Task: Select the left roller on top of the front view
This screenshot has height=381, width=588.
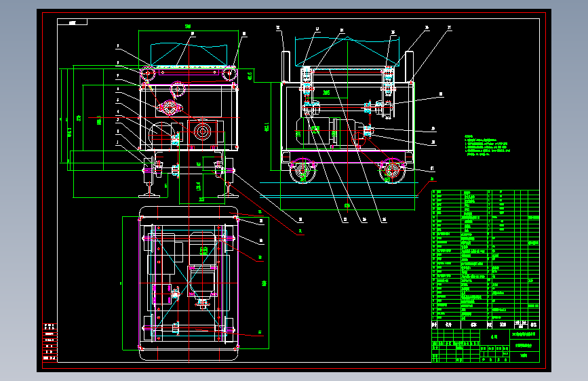Action: (x=148, y=73)
